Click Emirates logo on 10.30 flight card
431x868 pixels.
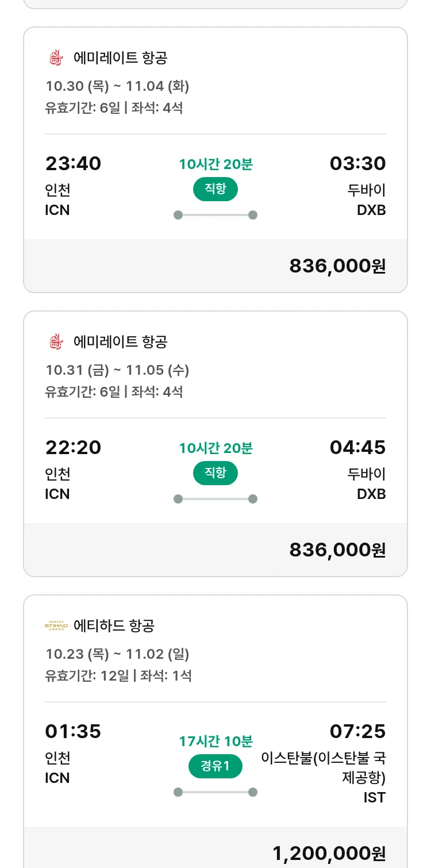[55, 58]
